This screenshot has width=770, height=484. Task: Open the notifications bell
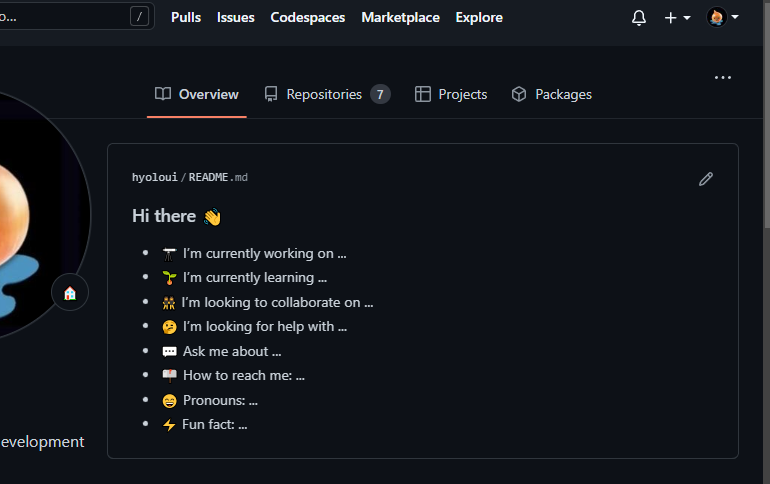638,18
